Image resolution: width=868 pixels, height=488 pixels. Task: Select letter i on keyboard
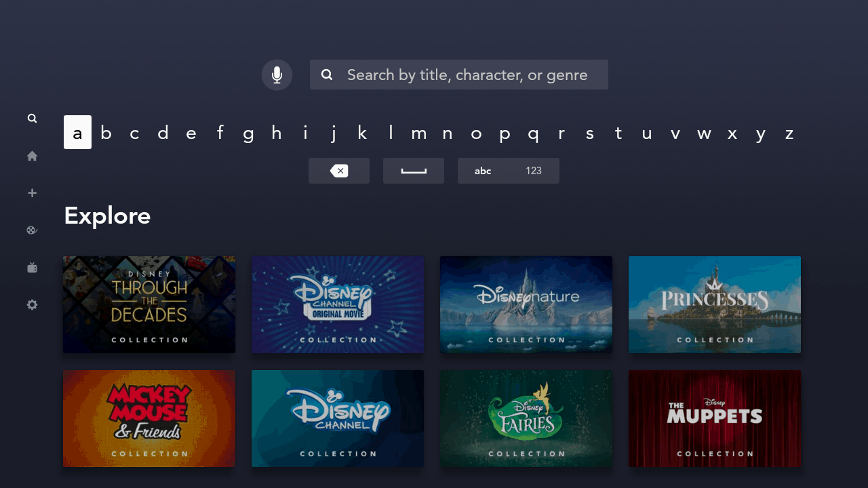point(305,133)
